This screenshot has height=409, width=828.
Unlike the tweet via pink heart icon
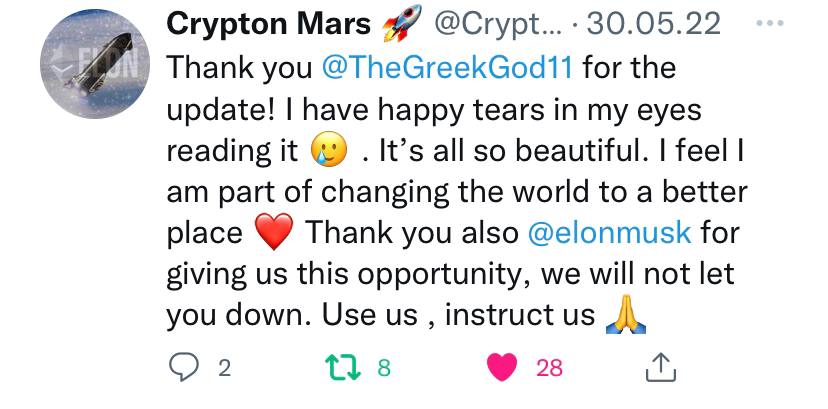[x=502, y=367]
